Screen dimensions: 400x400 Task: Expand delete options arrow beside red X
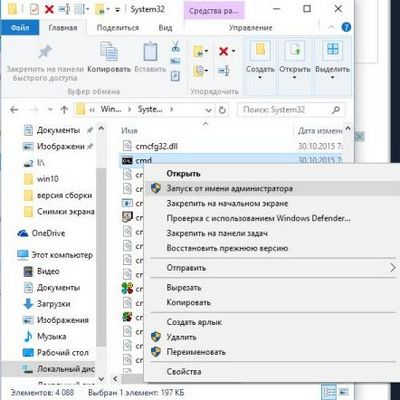(x=233, y=51)
